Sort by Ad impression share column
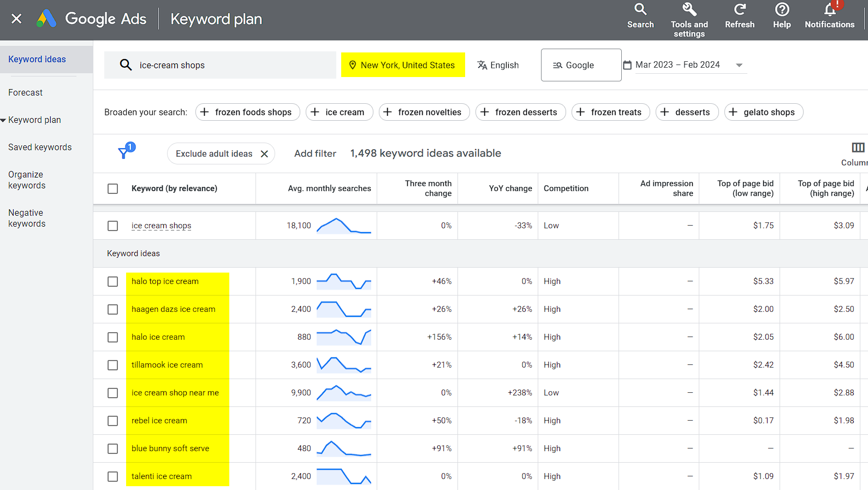The height and width of the screenshot is (490, 868). click(x=667, y=188)
